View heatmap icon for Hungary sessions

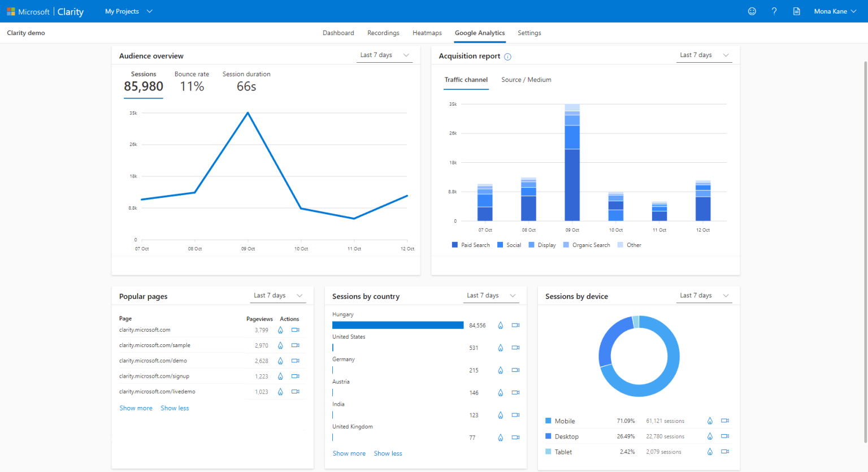[x=500, y=326]
